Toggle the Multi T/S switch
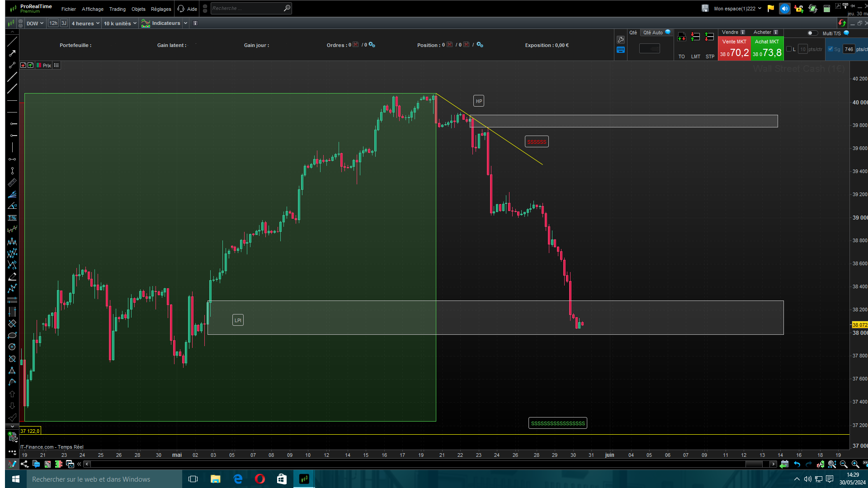This screenshot has width=868, height=488. pos(812,33)
